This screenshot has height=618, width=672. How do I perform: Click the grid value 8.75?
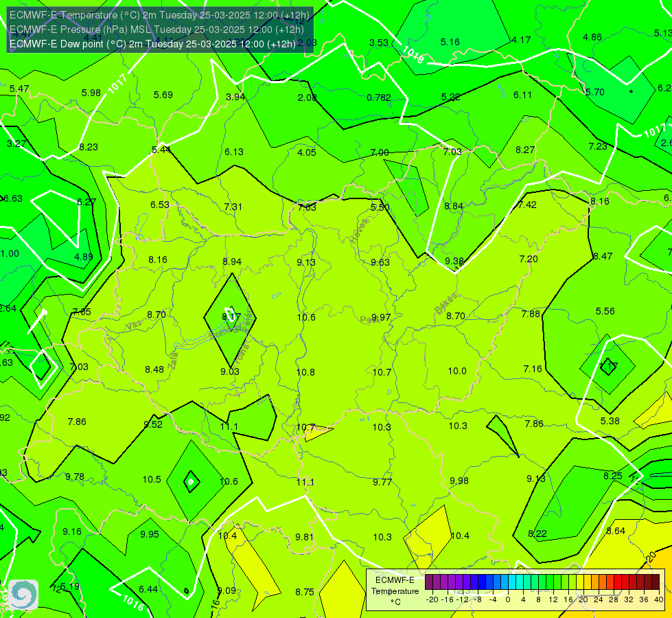pos(305,593)
